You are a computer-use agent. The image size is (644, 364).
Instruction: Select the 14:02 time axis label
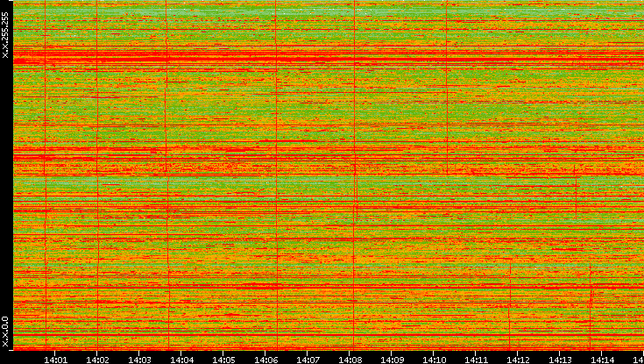click(97, 360)
